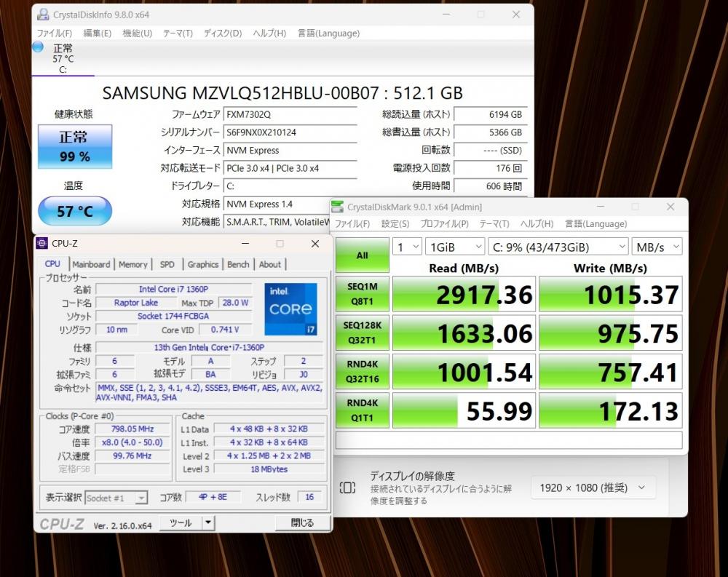
Task: Open the MB/s unit dropdown
Action: [657, 247]
